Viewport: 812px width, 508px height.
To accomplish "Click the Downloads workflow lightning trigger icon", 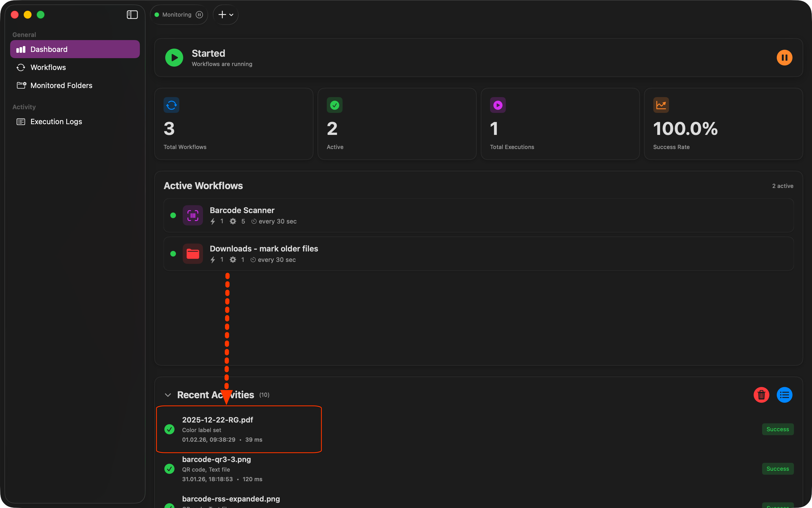I will click(x=213, y=260).
